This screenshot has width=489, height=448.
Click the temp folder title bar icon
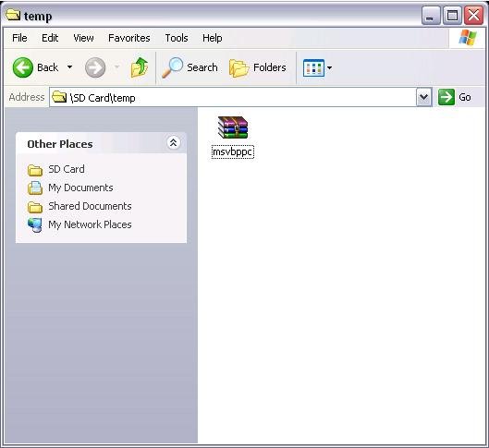coord(13,15)
